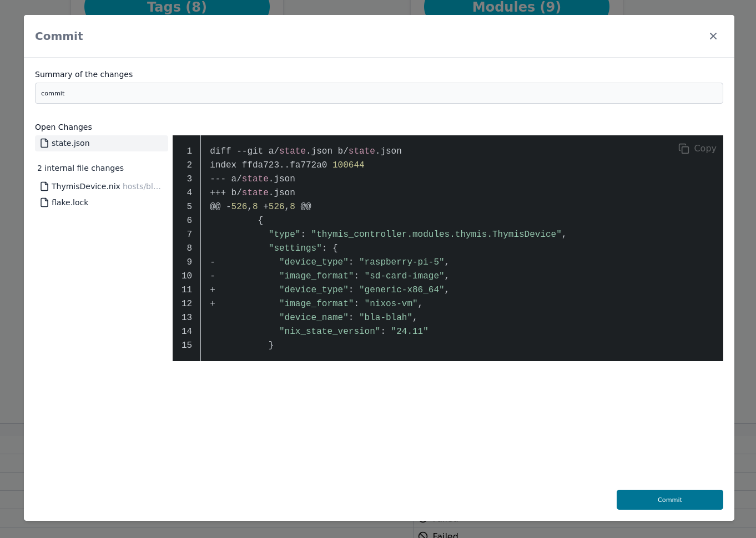756x538 pixels.
Task: Click the added "generic-x86_64" line
Action: [x=330, y=290]
